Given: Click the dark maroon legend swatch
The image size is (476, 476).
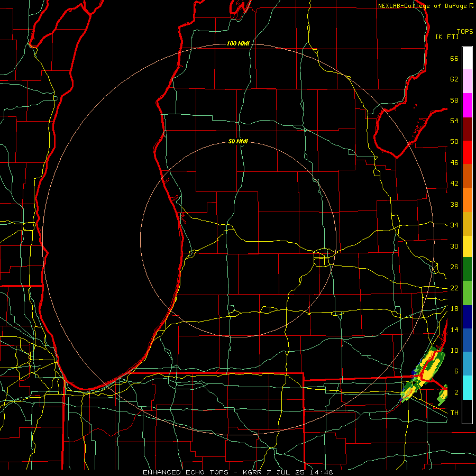Looking at the screenshot, I should click(467, 129).
